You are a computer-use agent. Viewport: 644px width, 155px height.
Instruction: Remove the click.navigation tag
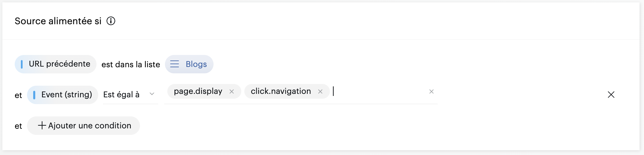pyautogui.click(x=320, y=91)
